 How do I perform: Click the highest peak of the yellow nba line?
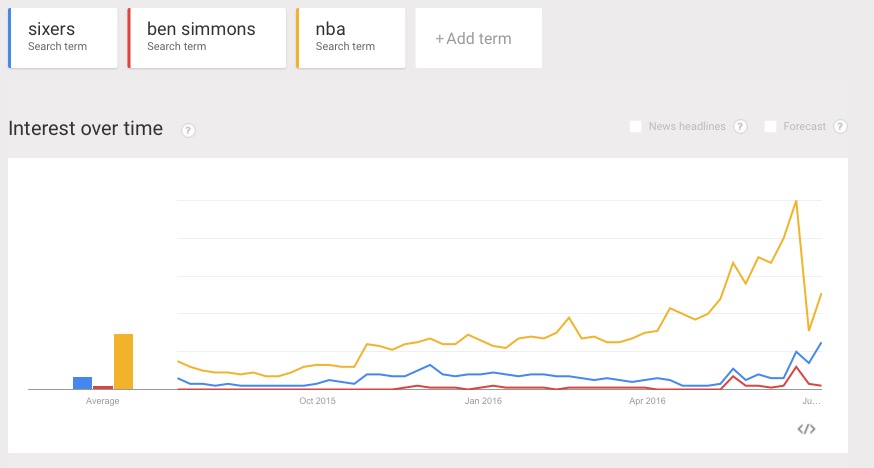(795, 201)
